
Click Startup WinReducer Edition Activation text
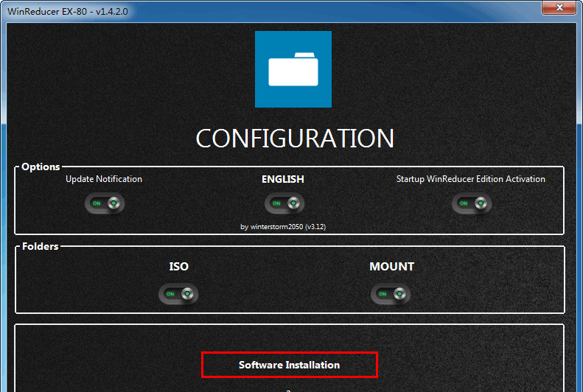(x=471, y=179)
